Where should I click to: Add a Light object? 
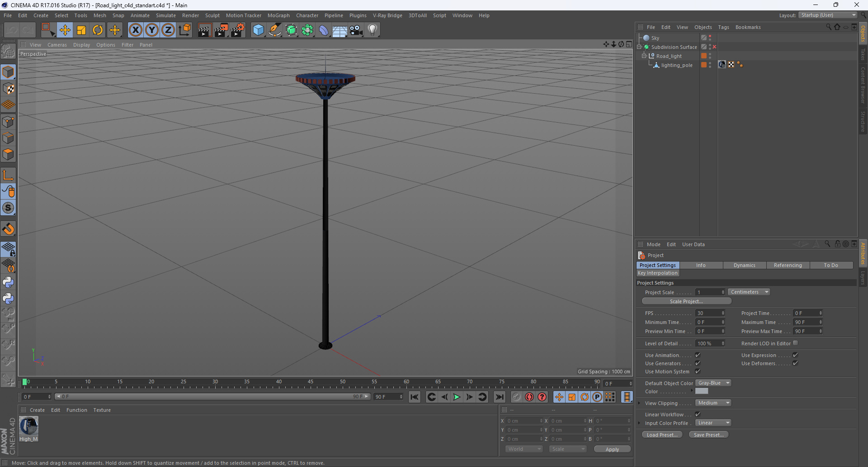(373, 30)
